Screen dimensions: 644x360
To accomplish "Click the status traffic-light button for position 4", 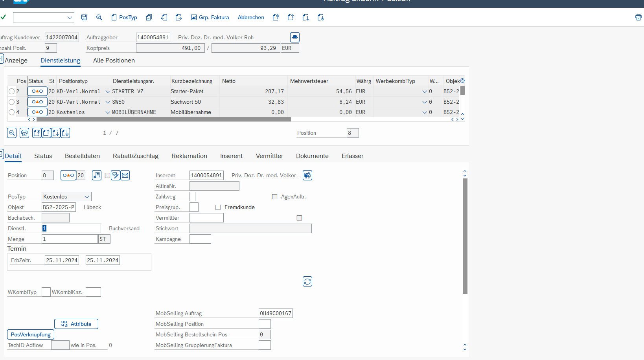I will 37,112.
